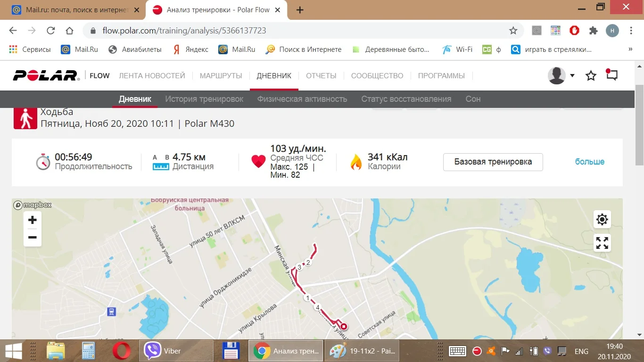Click the stopwatch duration icon
644x362 pixels.
[43, 162]
